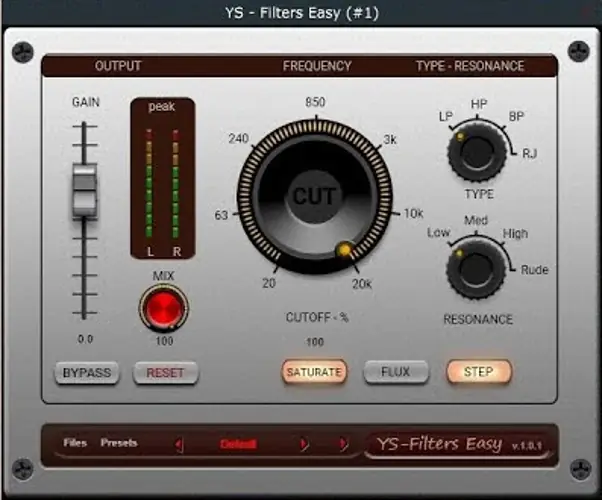This screenshot has width=602, height=500.
Task: Open the Files menu
Action: point(75,443)
